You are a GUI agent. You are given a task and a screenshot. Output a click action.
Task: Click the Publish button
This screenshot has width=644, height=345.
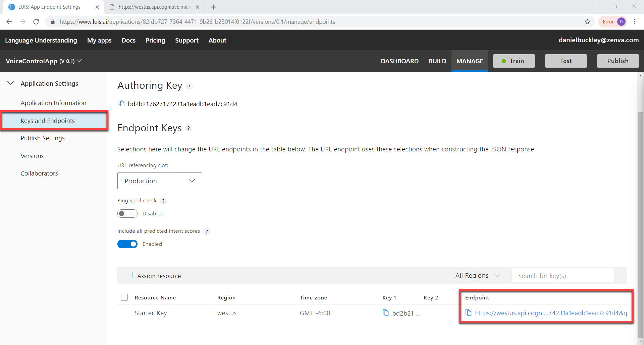(618, 61)
